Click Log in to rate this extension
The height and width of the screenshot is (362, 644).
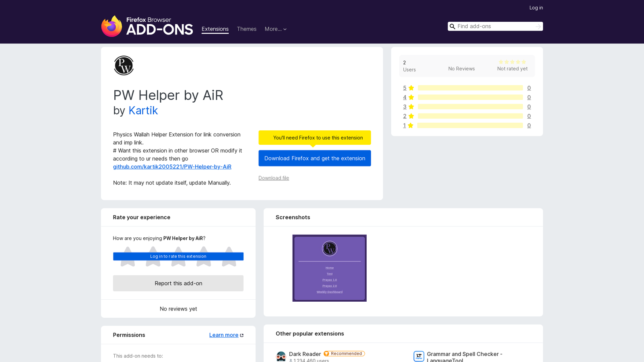tap(178, 256)
